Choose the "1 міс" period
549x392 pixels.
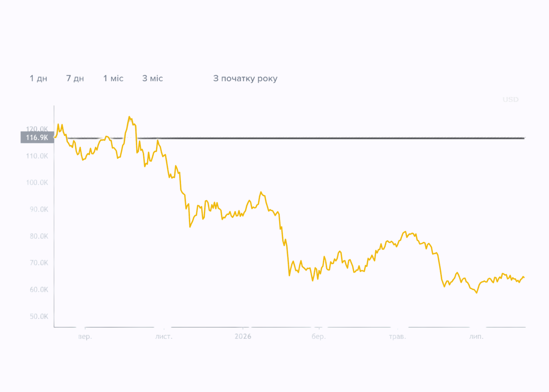click(x=113, y=78)
